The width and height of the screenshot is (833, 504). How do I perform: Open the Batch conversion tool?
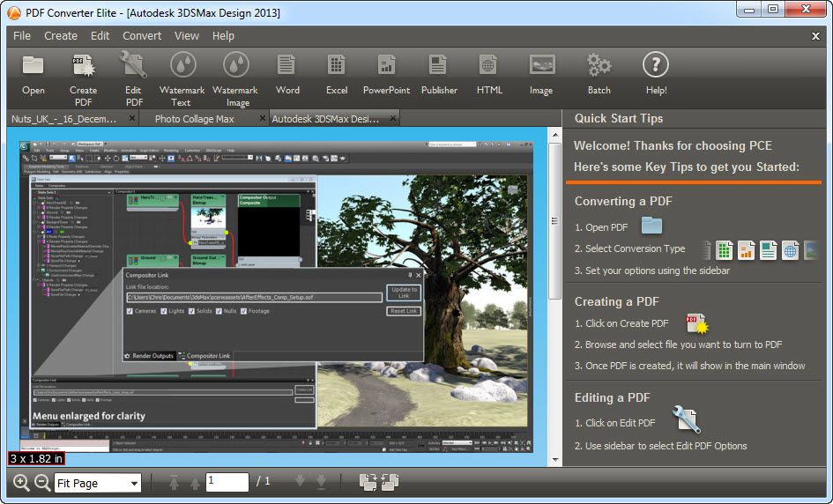click(x=599, y=65)
